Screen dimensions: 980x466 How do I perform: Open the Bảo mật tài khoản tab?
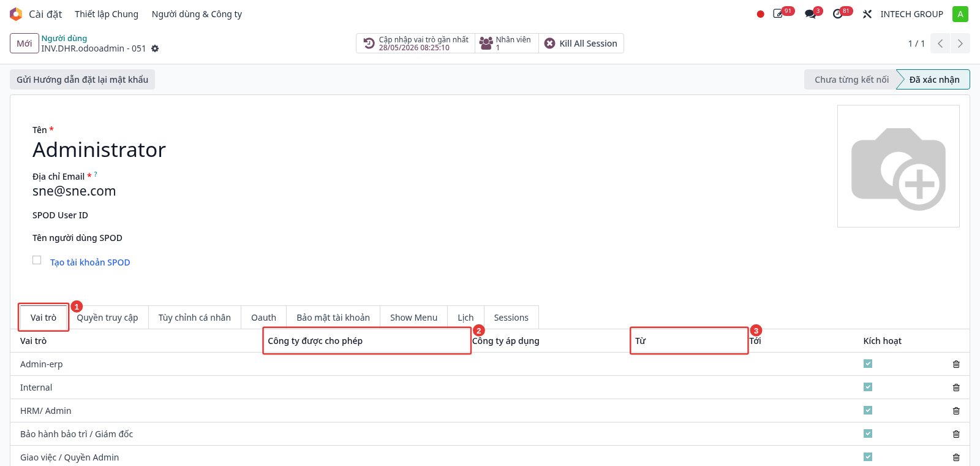coord(333,318)
